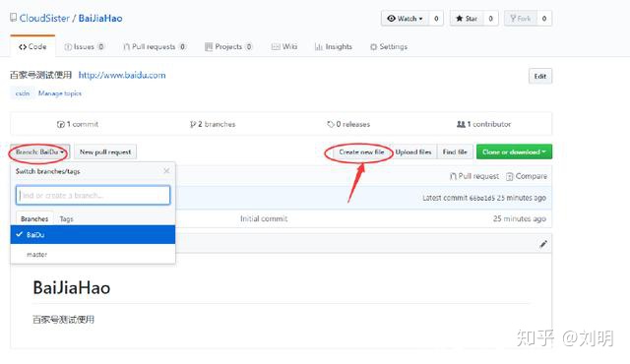The image size is (630, 364).
Task: Select the Tags tab in popup
Action: click(x=66, y=218)
